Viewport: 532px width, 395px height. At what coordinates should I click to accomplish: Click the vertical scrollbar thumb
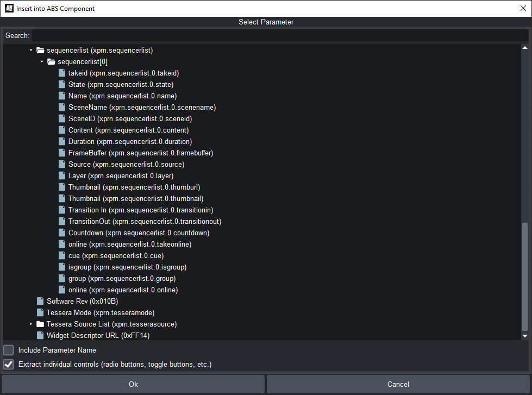(524, 276)
